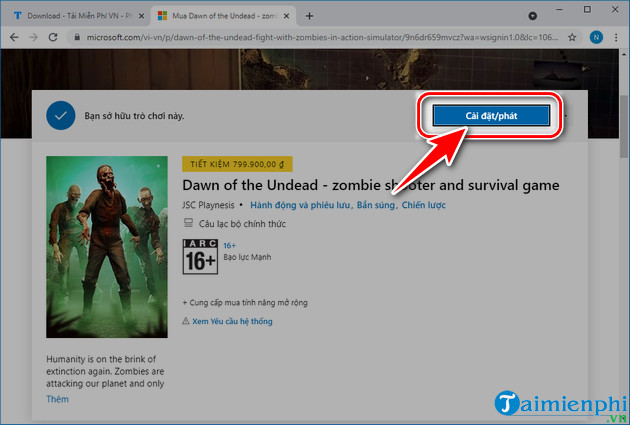The height and width of the screenshot is (425, 630).
Task: Reload the page with refresh icon
Action: [x=53, y=37]
